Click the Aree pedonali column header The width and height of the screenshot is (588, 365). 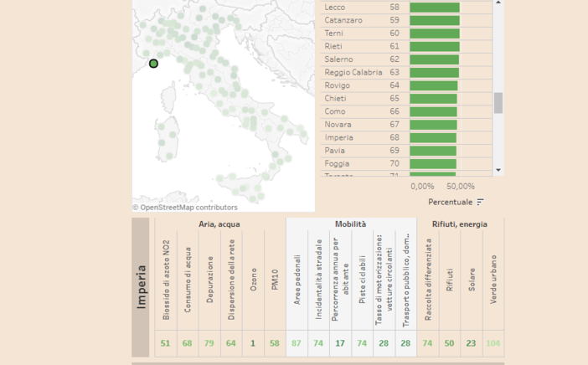pos(297,280)
